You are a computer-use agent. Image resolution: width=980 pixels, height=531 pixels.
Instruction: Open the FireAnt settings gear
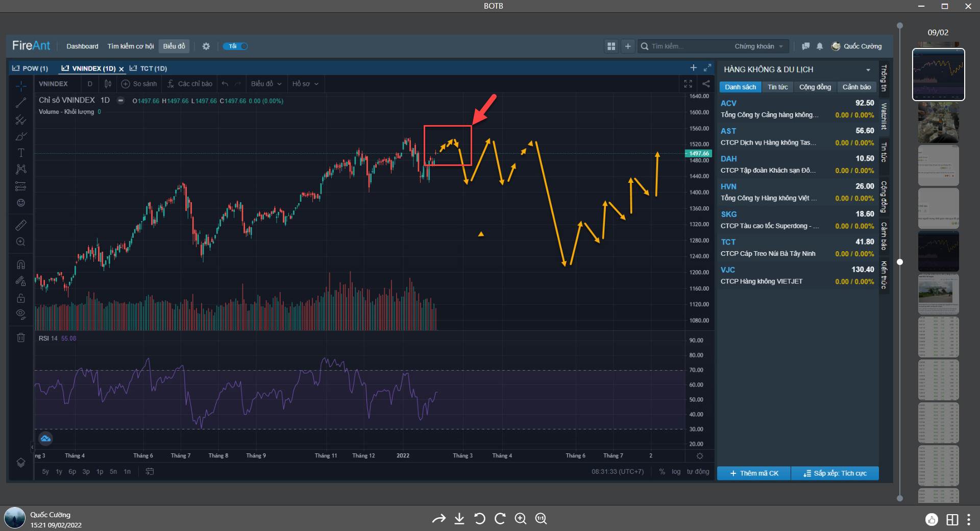pyautogui.click(x=206, y=46)
